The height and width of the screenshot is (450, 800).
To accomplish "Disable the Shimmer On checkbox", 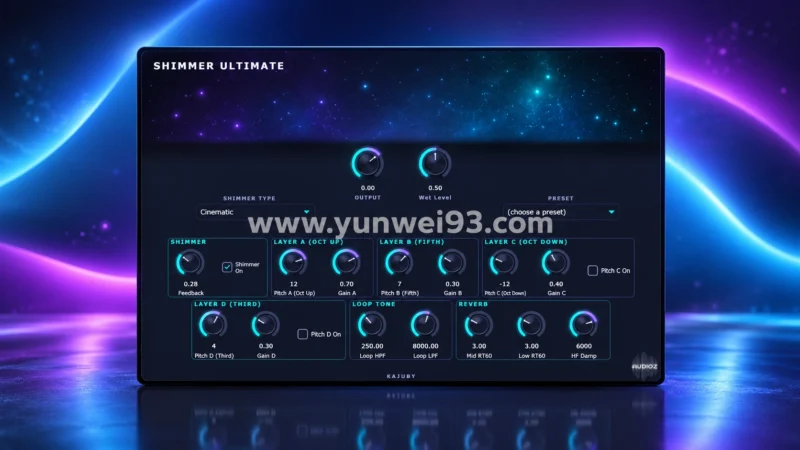I will (227, 267).
